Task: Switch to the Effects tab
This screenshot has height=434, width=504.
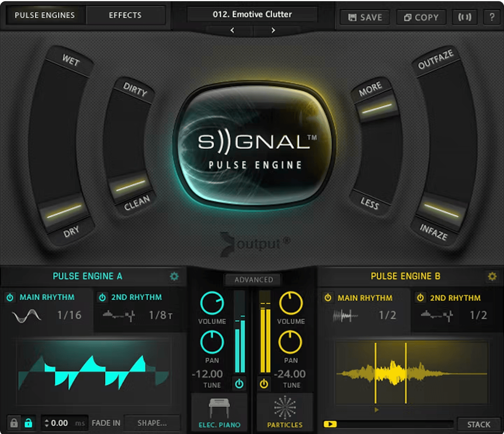Action: click(125, 15)
